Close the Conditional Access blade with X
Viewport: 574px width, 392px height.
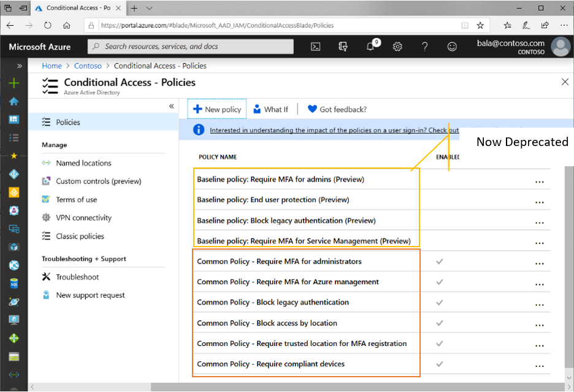click(x=565, y=82)
